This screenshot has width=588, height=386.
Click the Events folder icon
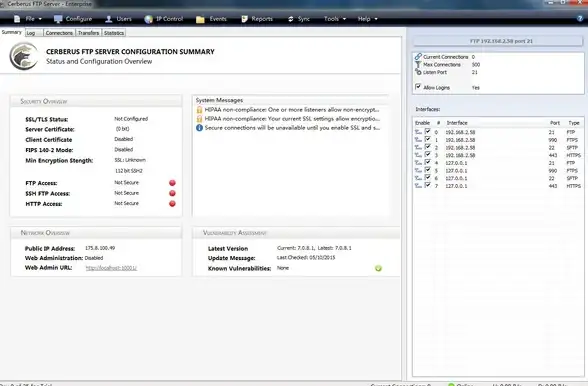200,19
